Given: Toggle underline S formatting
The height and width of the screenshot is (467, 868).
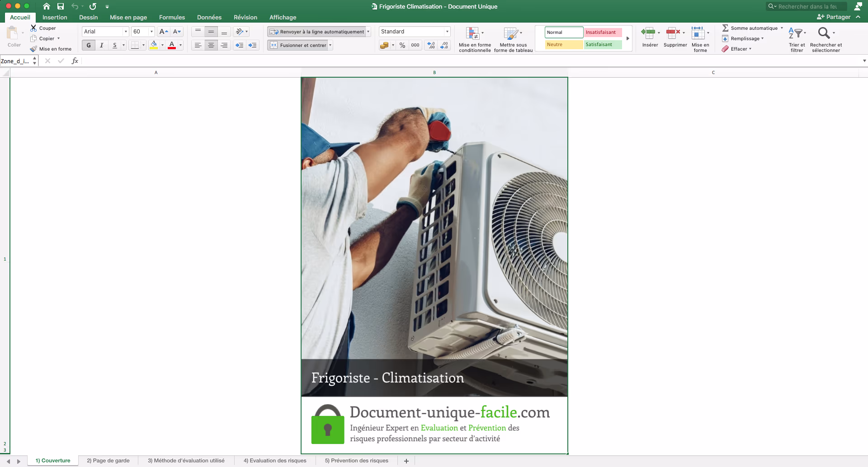Looking at the screenshot, I should [x=115, y=45].
